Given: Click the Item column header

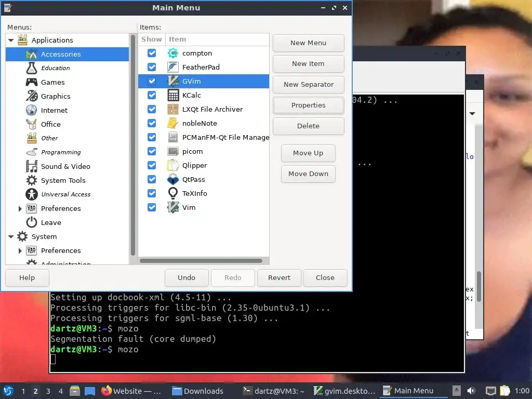Looking at the screenshot, I should point(217,39).
